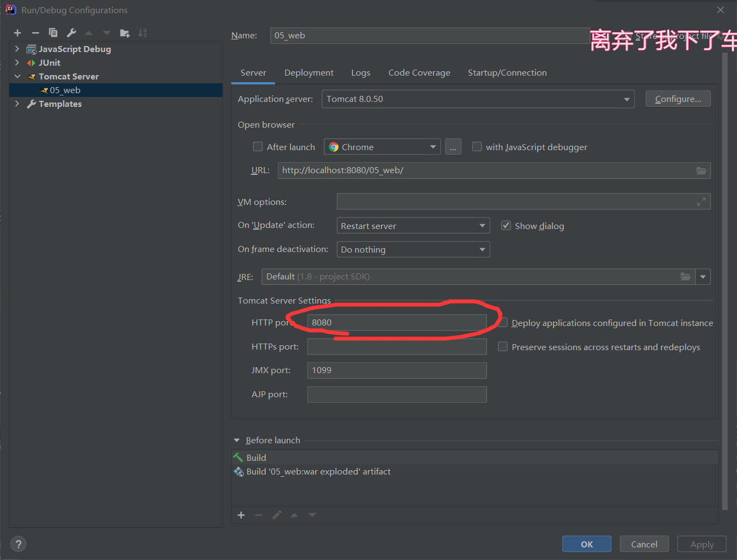Copy the configuration using the duplicate icon

(53, 33)
